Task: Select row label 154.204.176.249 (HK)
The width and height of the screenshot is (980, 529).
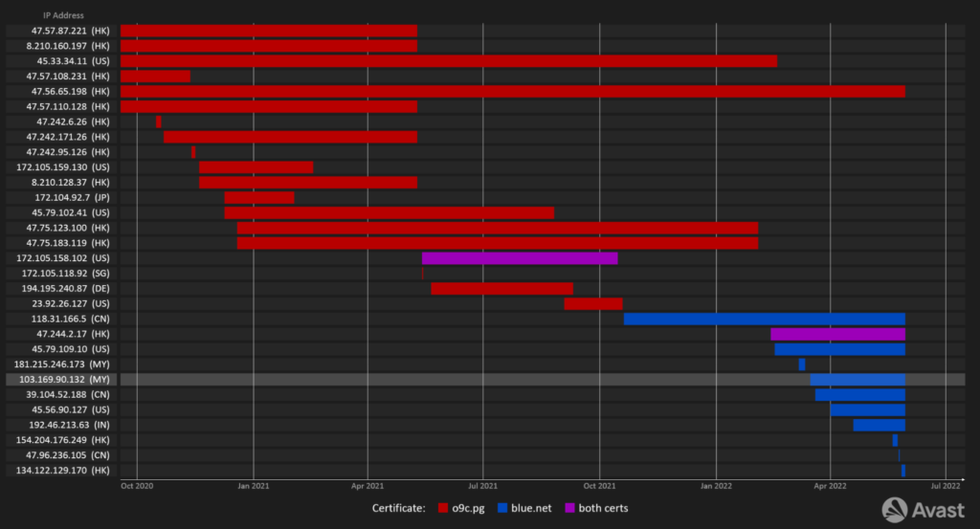Action: click(x=63, y=440)
